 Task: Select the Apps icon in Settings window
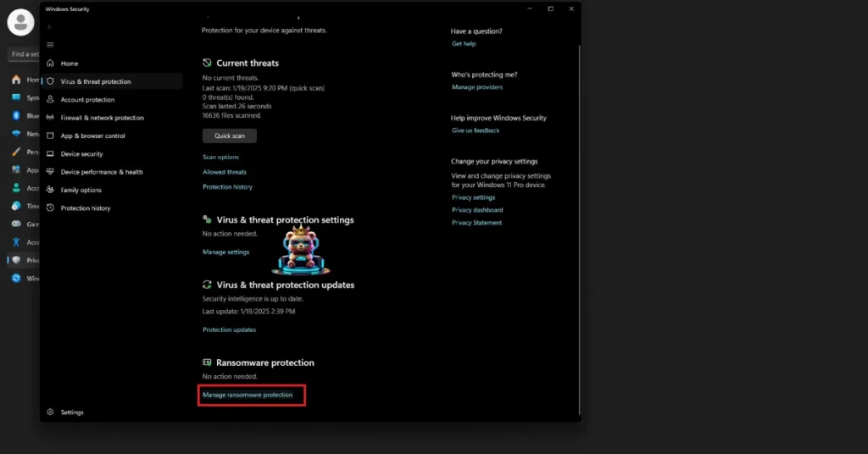(x=16, y=169)
